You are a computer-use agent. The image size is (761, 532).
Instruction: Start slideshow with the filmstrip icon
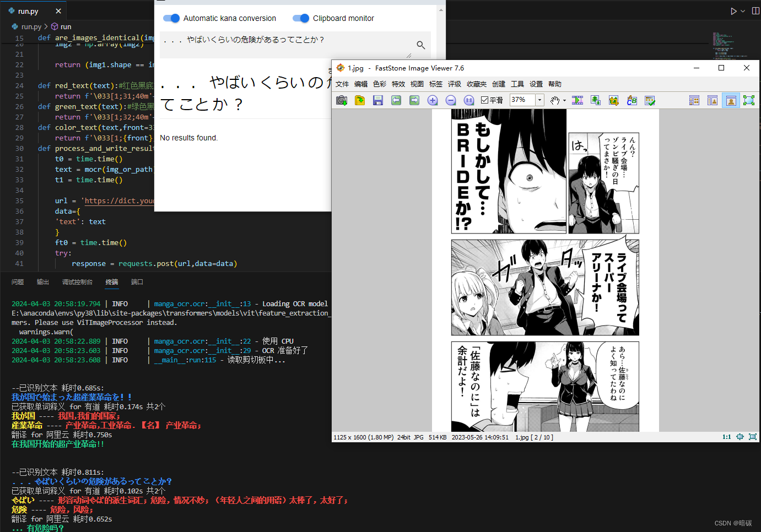pos(578,100)
